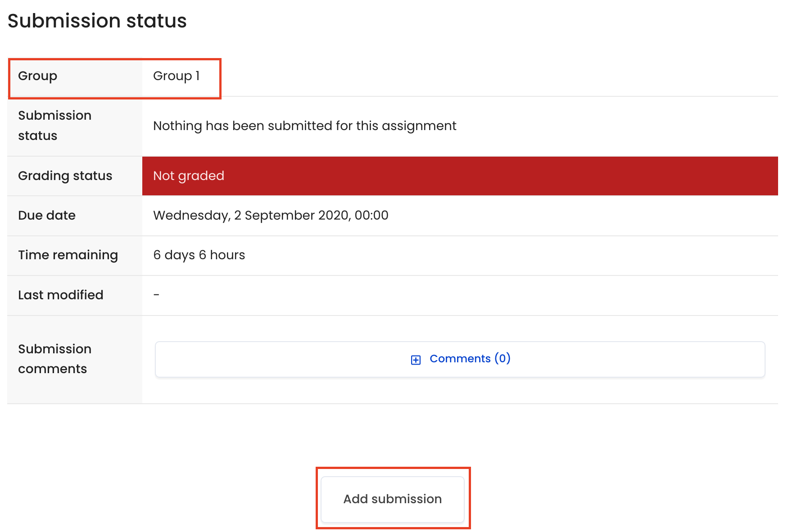Click the 'Last modified' row label
Viewport: 788px width, 532px height.
61,295
